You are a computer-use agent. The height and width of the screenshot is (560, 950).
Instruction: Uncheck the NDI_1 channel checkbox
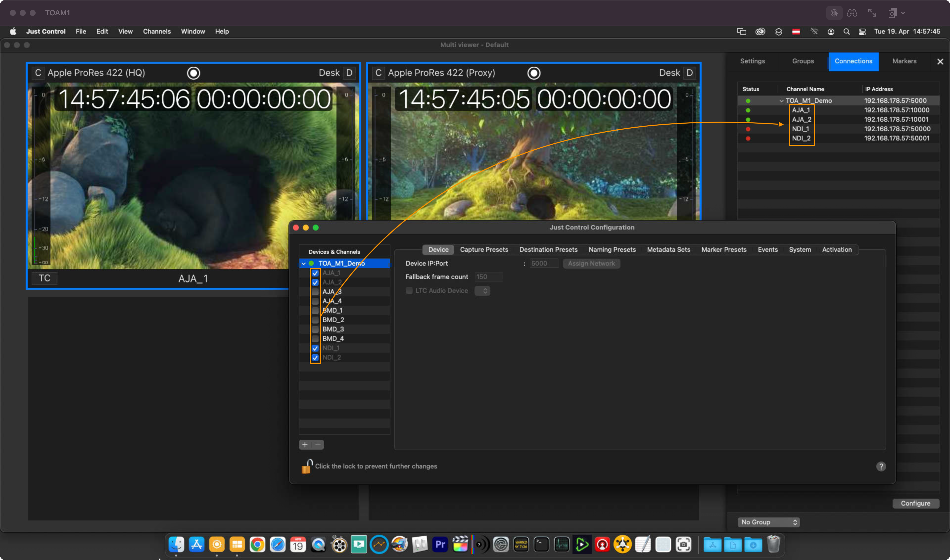[x=315, y=348]
